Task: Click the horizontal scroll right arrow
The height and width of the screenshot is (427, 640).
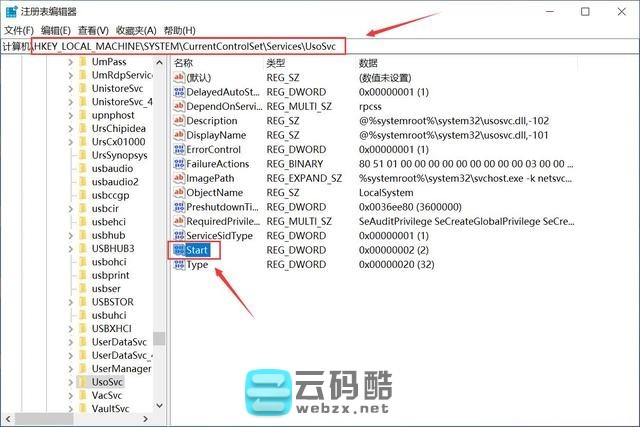Action: [x=146, y=419]
